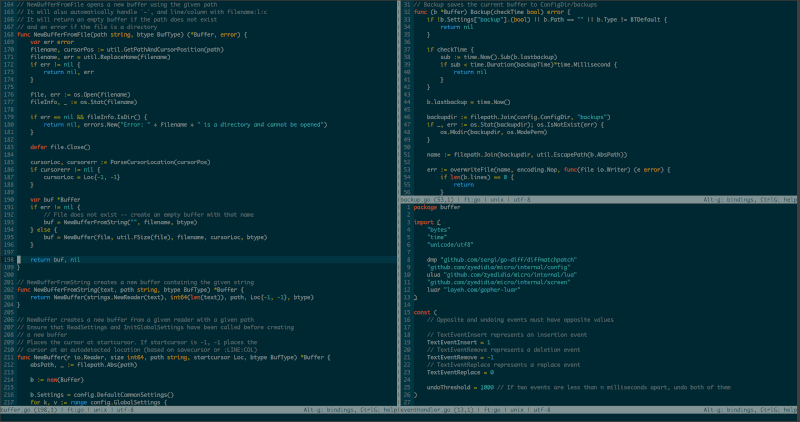Click the 'func (b *Buffer) Backup' declaration line
Screen dimensions: 800x422
coord(492,12)
